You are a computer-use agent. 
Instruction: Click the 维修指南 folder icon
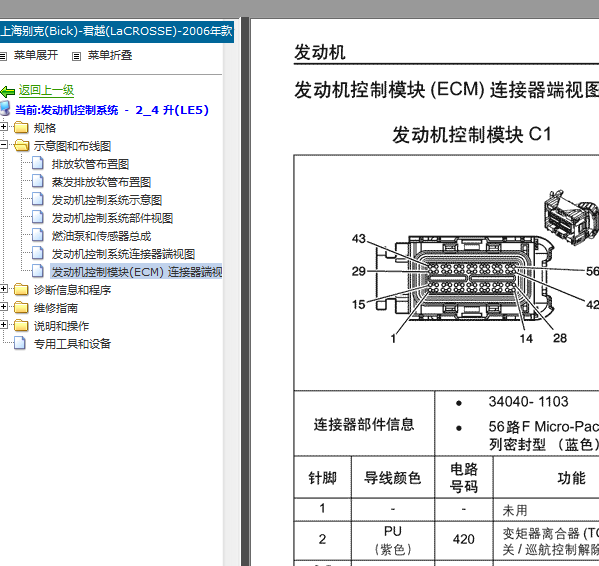pos(21,308)
